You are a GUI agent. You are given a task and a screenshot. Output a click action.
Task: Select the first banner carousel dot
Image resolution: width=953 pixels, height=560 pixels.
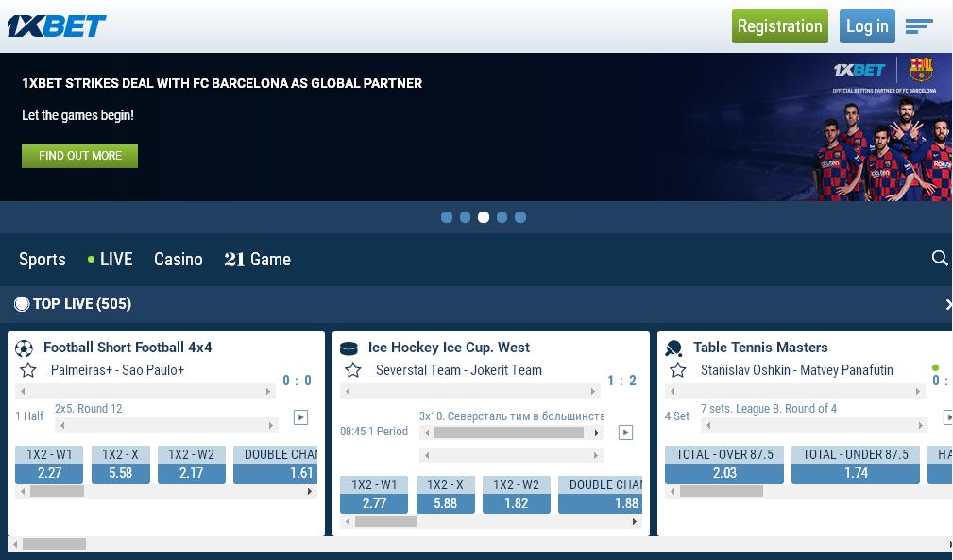[447, 217]
